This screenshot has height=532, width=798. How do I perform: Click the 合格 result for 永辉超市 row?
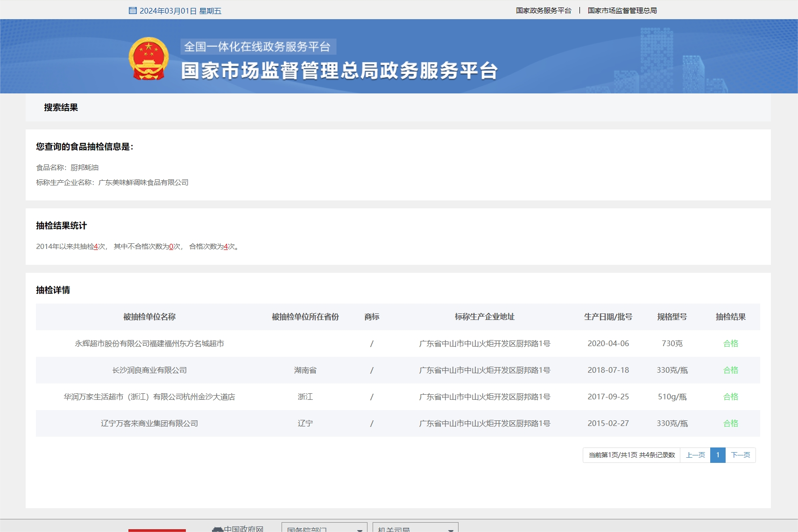pos(730,343)
